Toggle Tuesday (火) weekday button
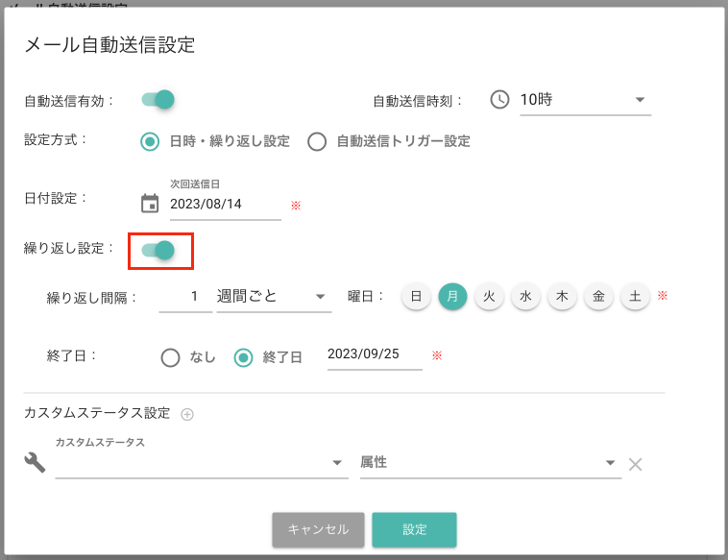The height and width of the screenshot is (560, 728). click(489, 296)
